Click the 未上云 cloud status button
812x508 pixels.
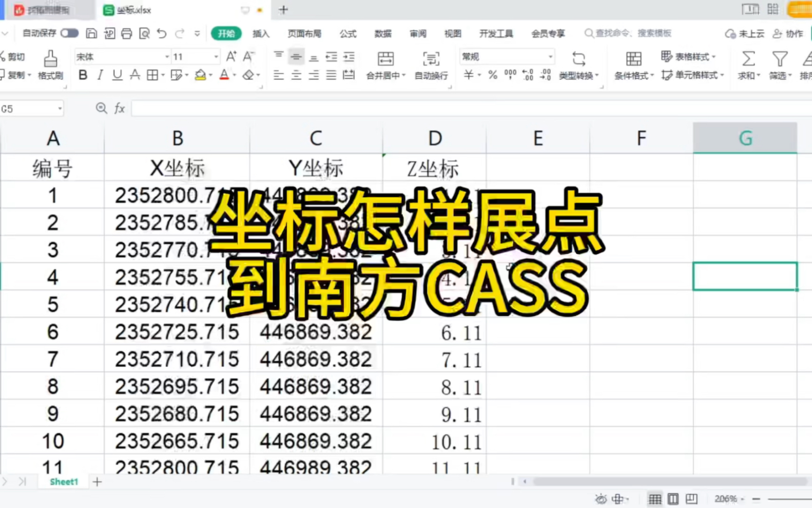pos(745,33)
